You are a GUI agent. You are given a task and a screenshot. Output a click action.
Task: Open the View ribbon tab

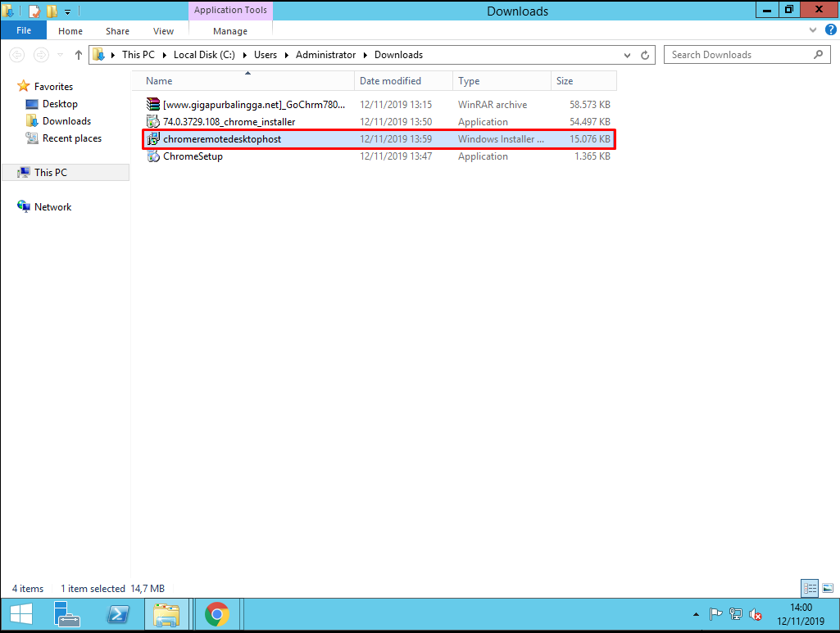[163, 31]
